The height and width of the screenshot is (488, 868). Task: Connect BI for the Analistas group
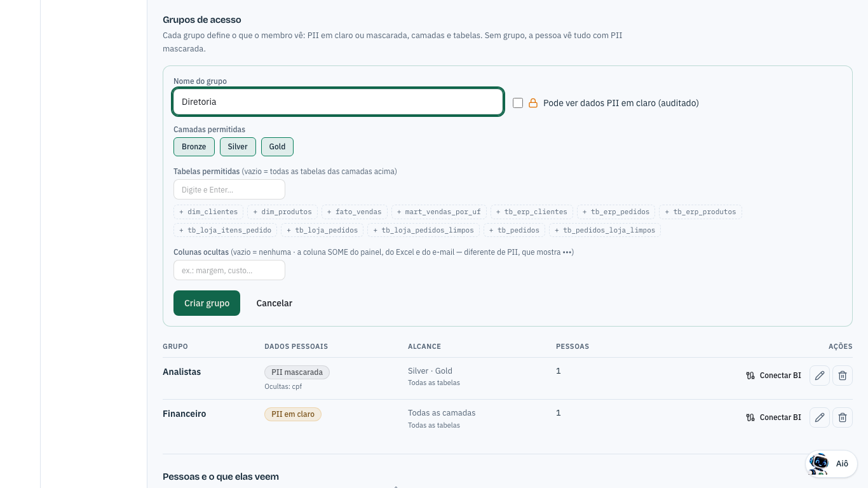click(773, 376)
